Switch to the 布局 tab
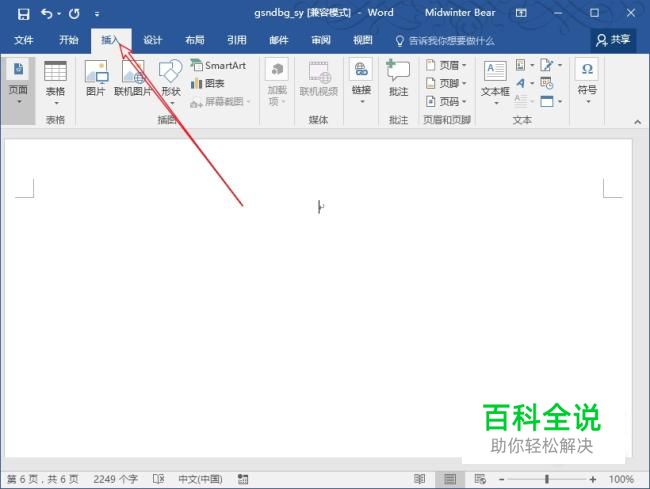This screenshot has height=489, width=650. [x=194, y=40]
